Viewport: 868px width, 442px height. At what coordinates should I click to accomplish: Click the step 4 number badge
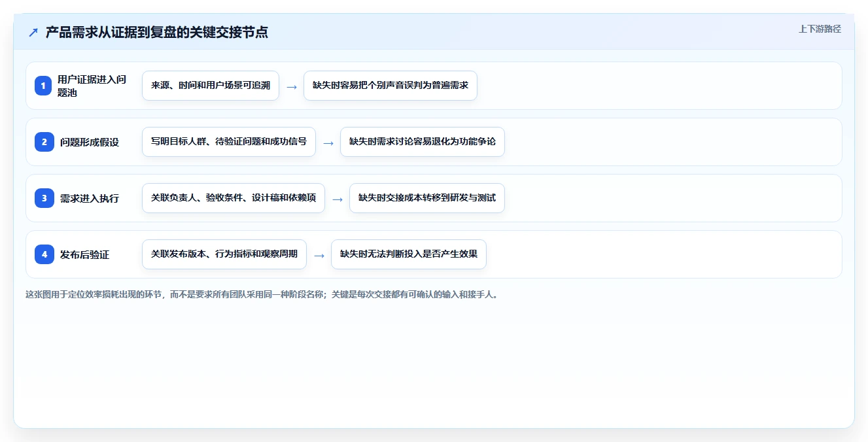[x=44, y=254]
